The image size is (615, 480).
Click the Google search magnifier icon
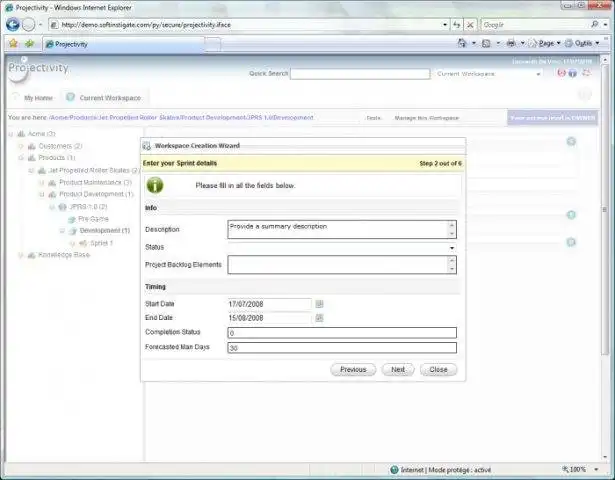(x=595, y=24)
